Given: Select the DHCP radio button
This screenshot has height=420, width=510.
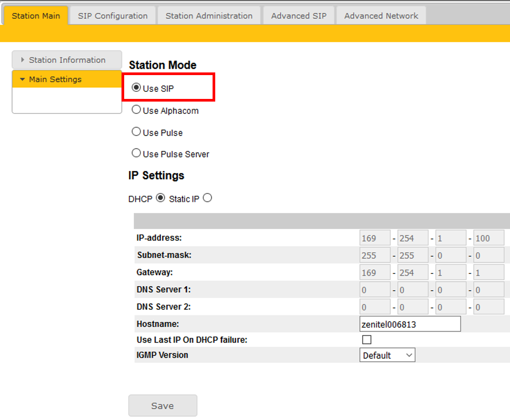Looking at the screenshot, I should (160, 198).
